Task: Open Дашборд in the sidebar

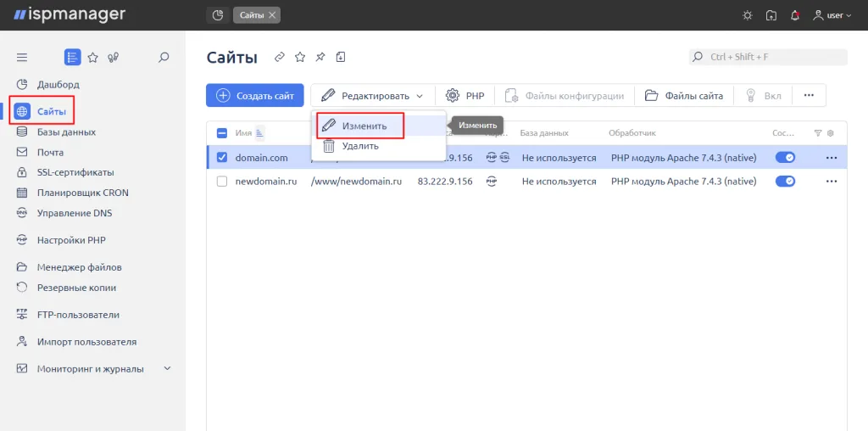Action: pos(58,85)
